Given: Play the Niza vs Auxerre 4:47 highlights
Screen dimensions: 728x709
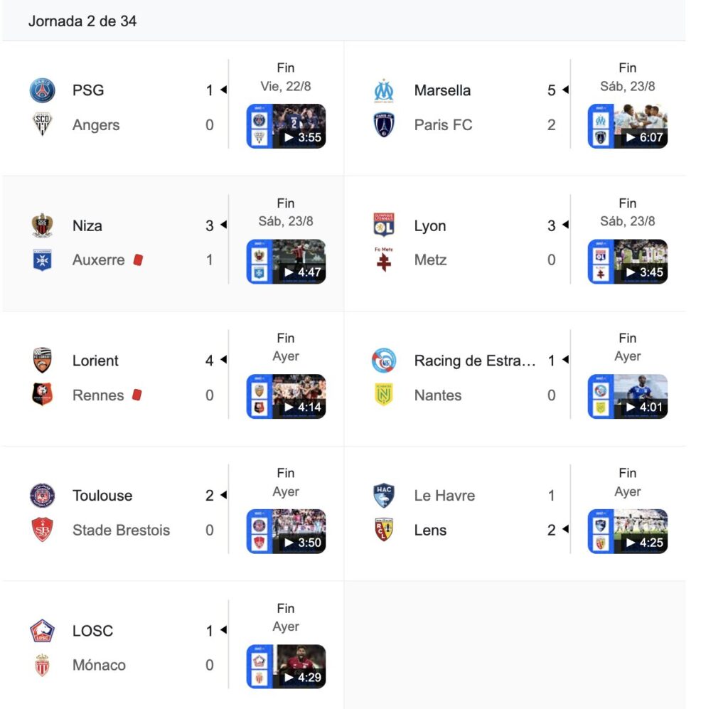Looking at the screenshot, I should coord(286,262).
